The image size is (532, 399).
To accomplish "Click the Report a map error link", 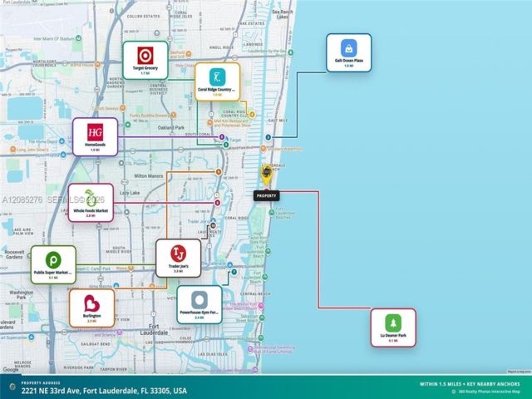I will coord(519,372).
